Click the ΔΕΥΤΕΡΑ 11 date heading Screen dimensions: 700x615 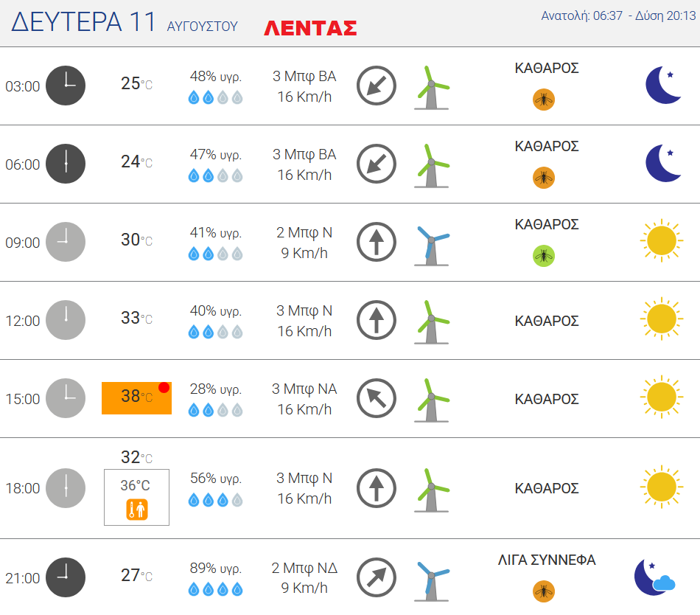coord(83,21)
